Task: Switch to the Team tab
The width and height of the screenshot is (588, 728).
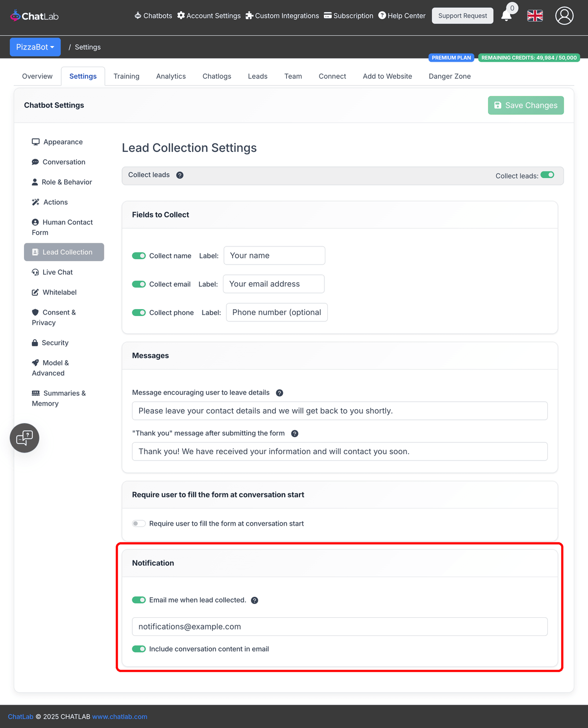Action: tap(293, 76)
